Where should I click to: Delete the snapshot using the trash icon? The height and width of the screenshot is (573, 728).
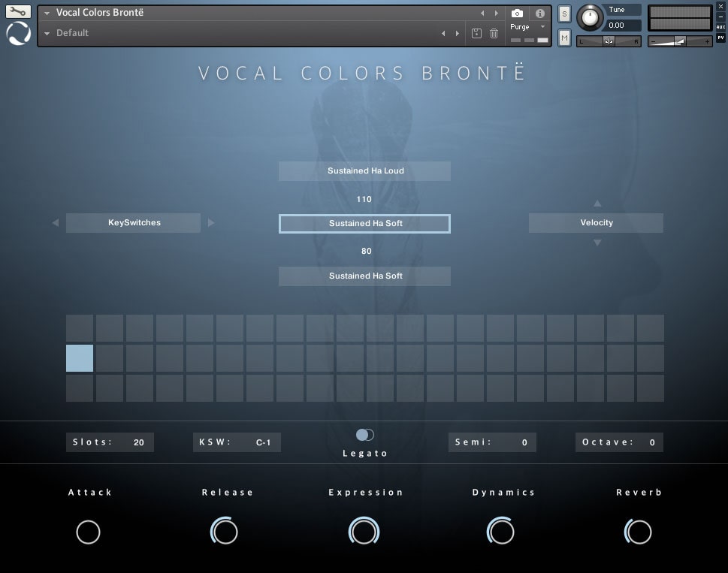[494, 33]
